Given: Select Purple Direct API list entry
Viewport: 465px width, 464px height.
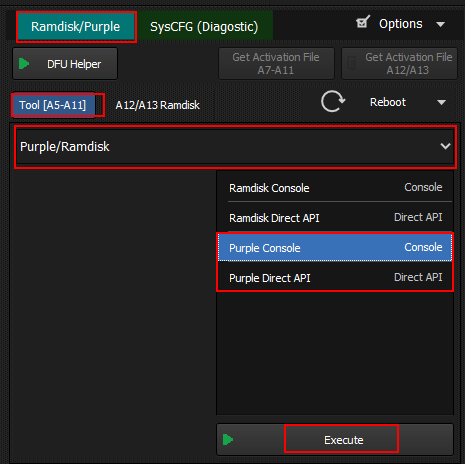Looking at the screenshot, I should click(x=335, y=277).
